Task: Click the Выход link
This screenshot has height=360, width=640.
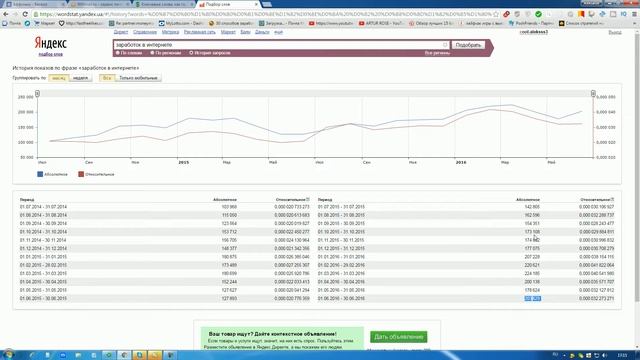Action: (615, 32)
